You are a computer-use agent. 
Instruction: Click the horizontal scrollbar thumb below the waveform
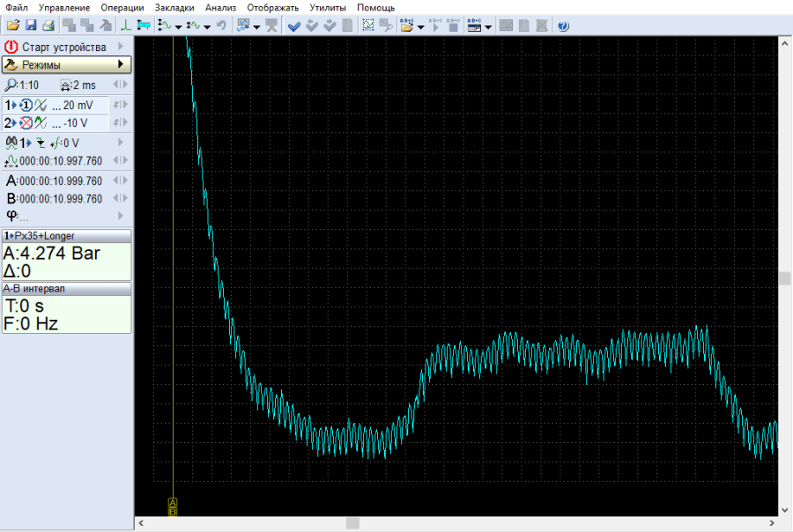pyautogui.click(x=352, y=523)
